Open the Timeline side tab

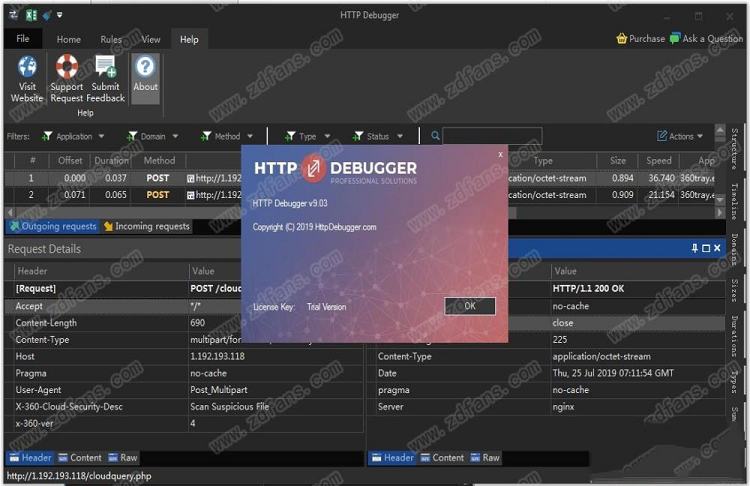coord(734,201)
